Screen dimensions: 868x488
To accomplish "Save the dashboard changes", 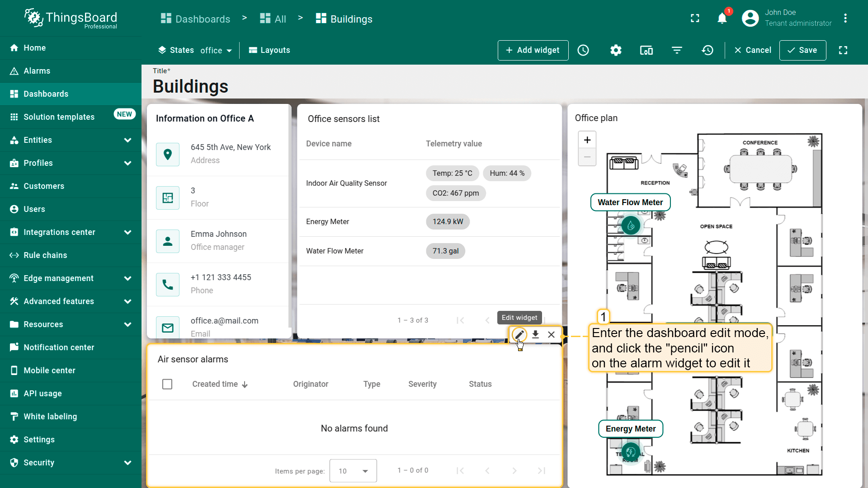I will click(x=802, y=50).
